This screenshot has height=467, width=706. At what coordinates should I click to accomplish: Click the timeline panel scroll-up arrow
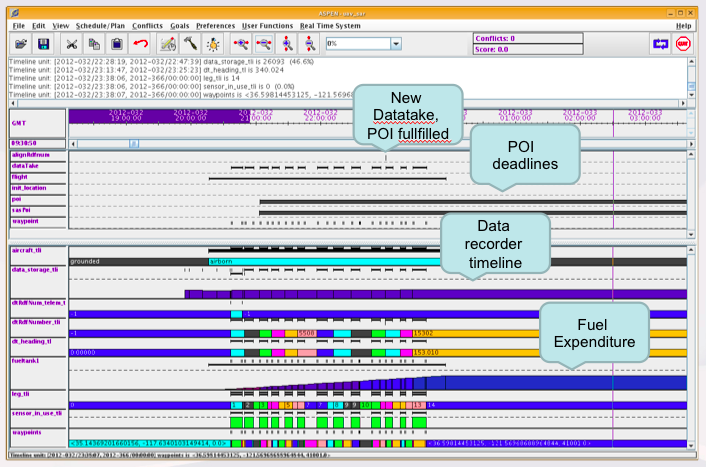click(x=691, y=250)
